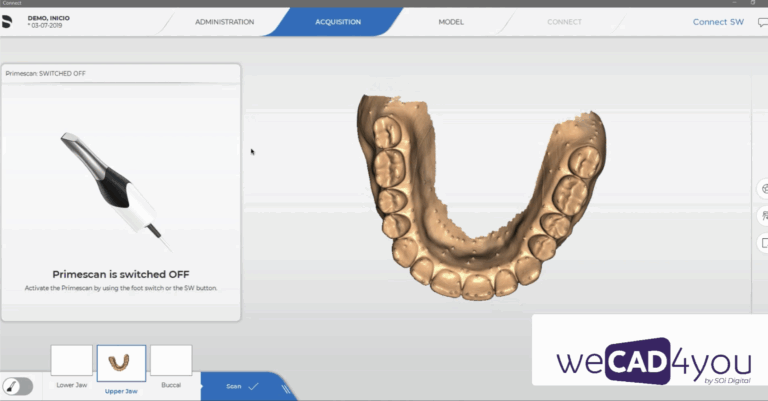Viewport: 768px width, 401px height.
Task: Go to the Model tab
Action: [x=450, y=22]
